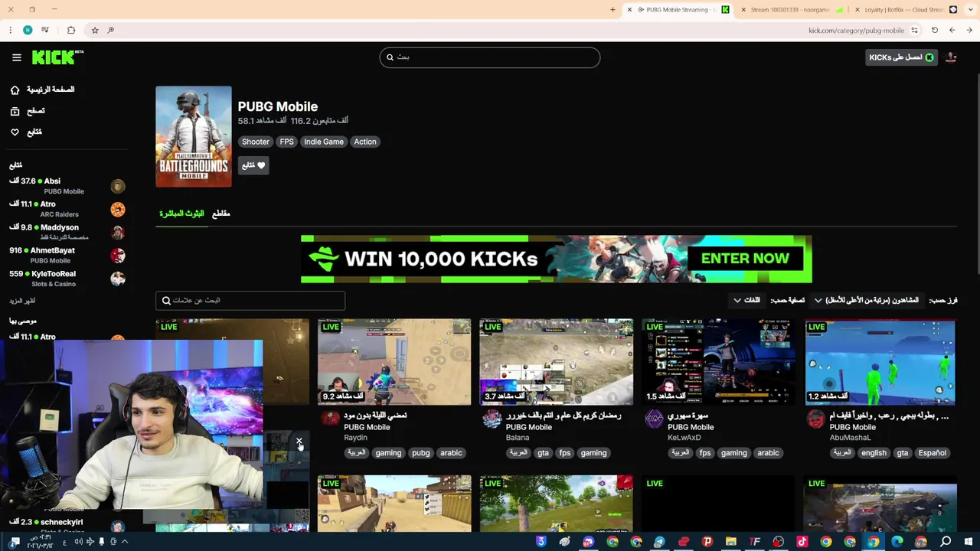Toggle follow on PUBG Mobile category
The image size is (980, 551).
pyautogui.click(x=253, y=165)
